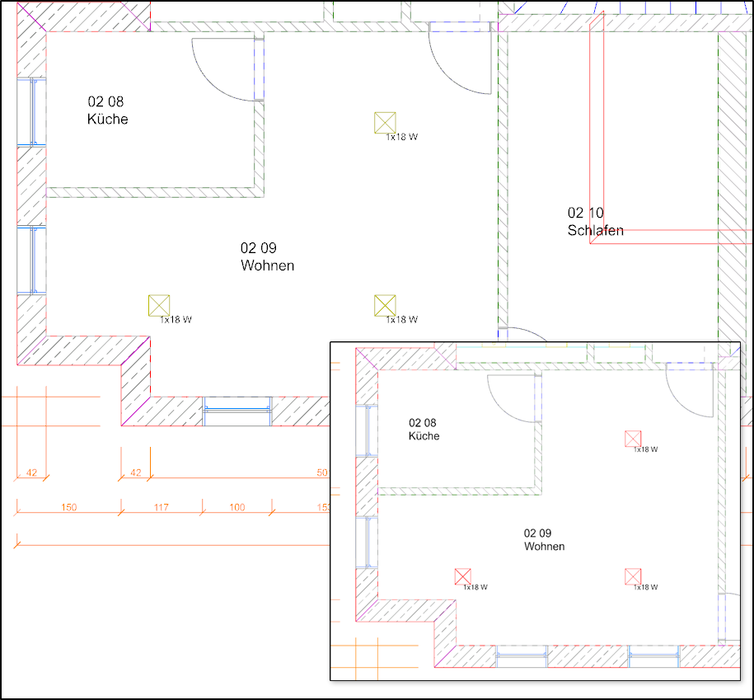
Task: Select the inset's right bottom-wall window
Action: click(x=653, y=656)
